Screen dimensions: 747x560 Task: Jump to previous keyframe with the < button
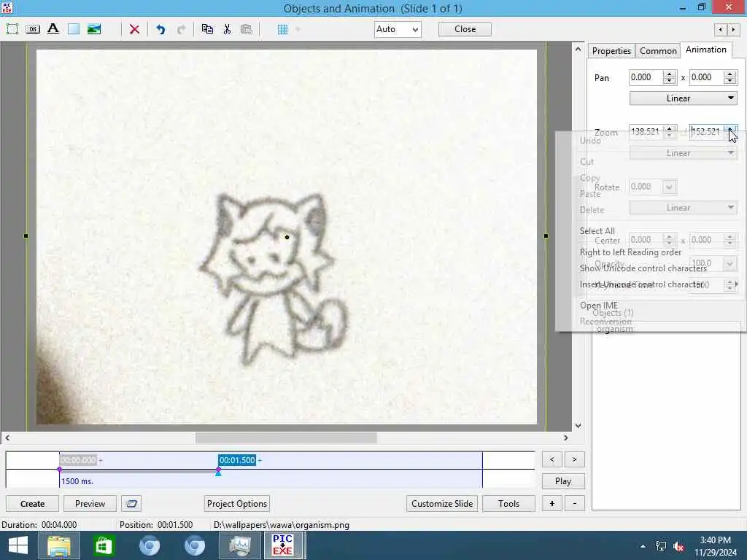tap(551, 459)
